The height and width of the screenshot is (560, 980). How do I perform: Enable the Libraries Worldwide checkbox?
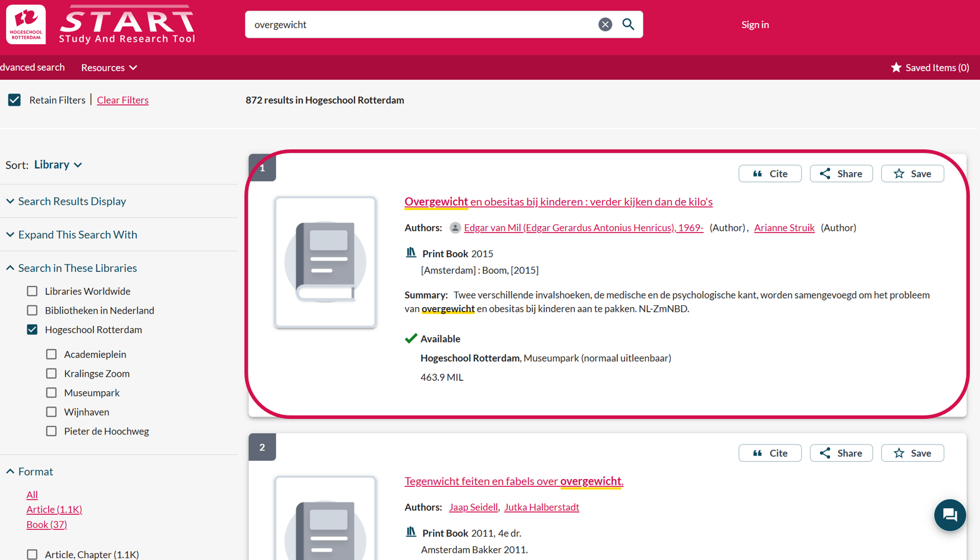click(32, 291)
